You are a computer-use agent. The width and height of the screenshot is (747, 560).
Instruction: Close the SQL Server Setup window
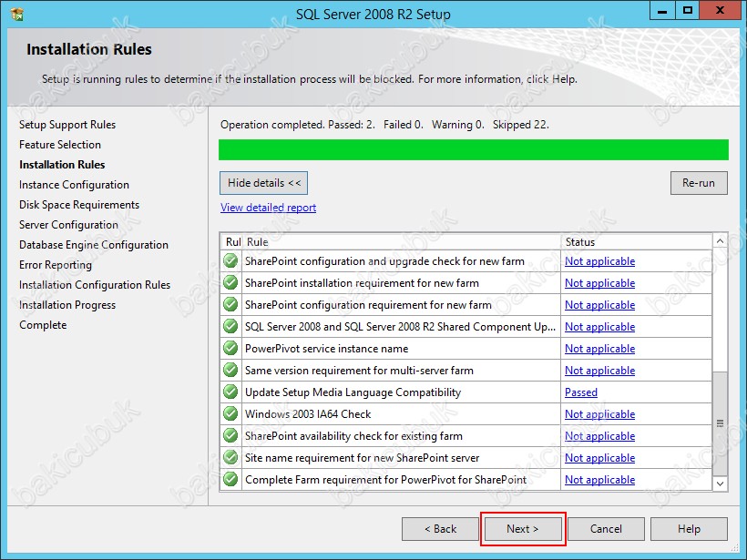[x=721, y=11]
